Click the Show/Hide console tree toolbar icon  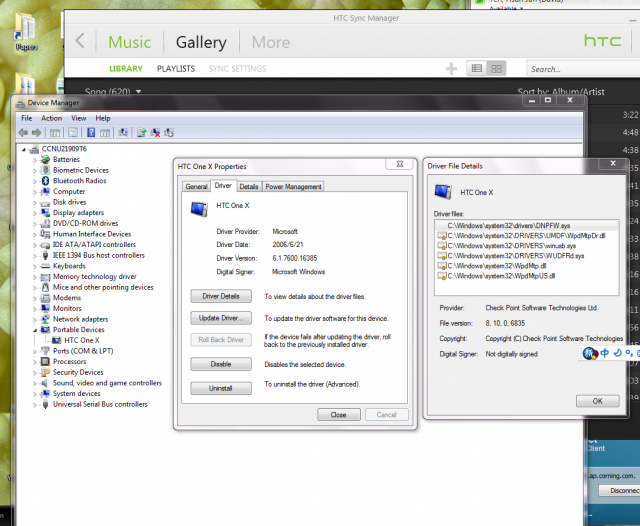55,133
